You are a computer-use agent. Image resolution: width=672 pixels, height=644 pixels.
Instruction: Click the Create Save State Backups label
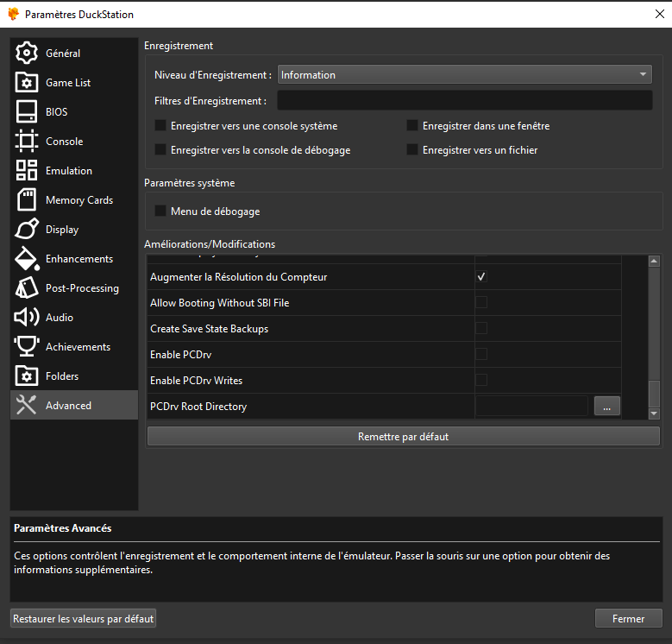pyautogui.click(x=209, y=329)
